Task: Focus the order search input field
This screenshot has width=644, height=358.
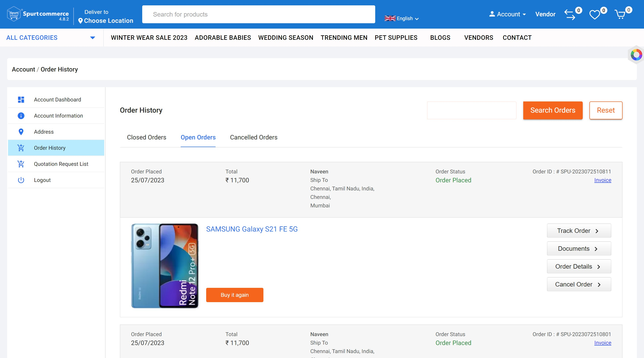Action: (472, 110)
